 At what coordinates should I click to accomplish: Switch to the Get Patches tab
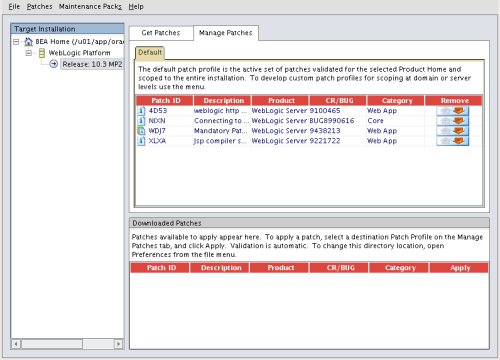point(161,33)
